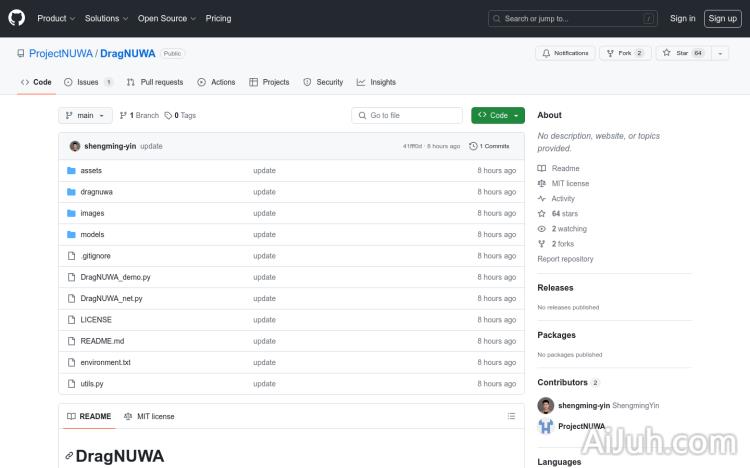Click shengming-yin's commit avatar

75,146
